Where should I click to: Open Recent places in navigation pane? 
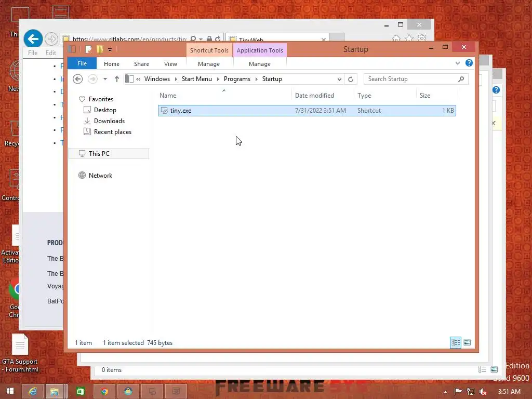pyautogui.click(x=112, y=131)
